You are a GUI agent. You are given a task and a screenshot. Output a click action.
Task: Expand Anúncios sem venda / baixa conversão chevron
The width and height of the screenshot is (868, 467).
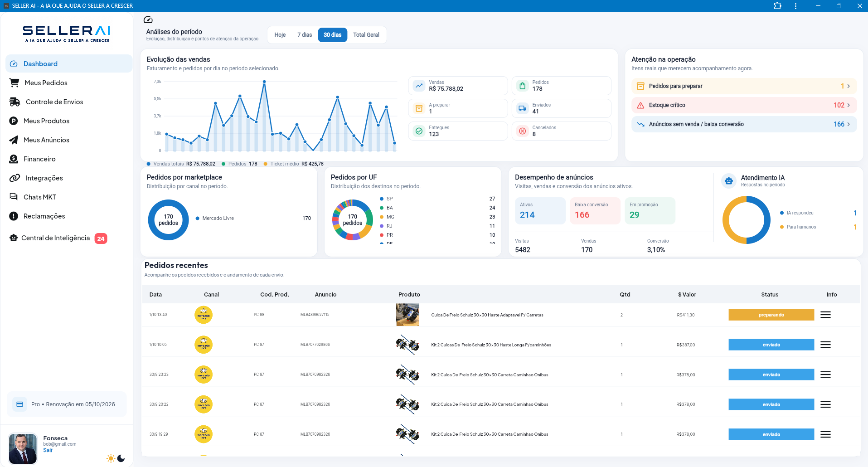pos(849,124)
